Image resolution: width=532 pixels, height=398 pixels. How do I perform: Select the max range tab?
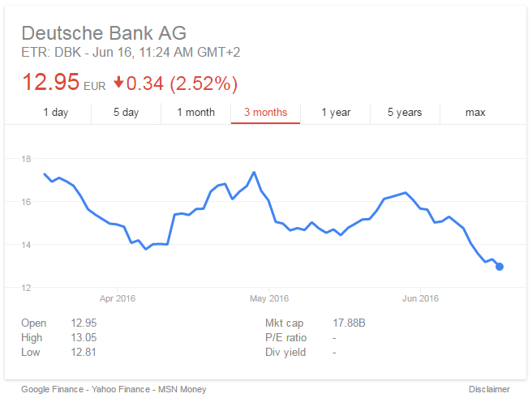(474, 113)
